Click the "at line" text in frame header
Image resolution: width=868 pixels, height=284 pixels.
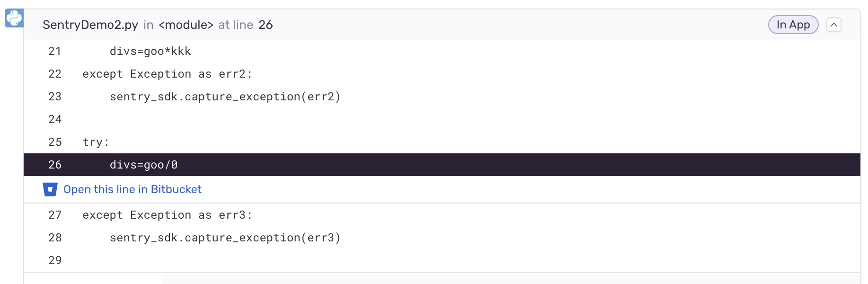point(236,25)
